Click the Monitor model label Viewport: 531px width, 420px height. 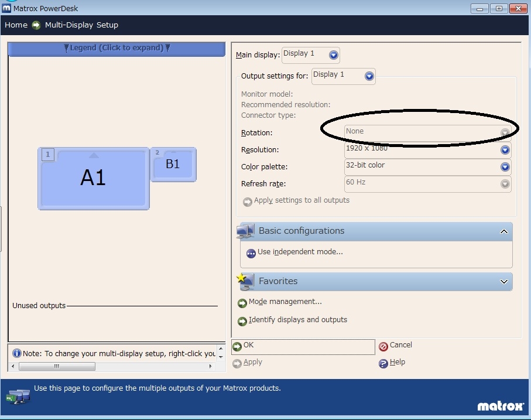pos(267,94)
